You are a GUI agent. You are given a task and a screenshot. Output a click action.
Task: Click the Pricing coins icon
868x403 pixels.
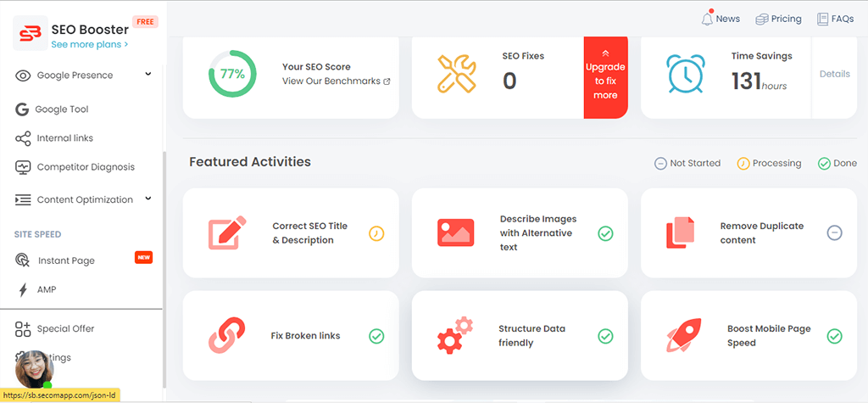[x=762, y=19]
